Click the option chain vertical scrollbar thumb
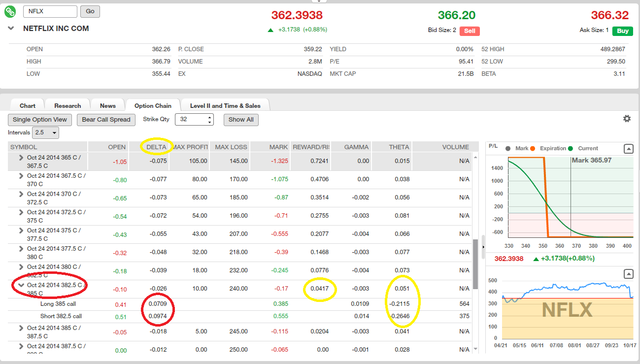Screen dimensions: 640x364 475,264
